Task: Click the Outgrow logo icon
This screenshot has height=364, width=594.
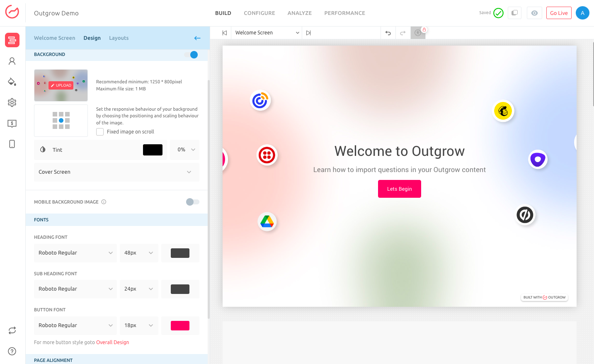Action: pos(12,12)
